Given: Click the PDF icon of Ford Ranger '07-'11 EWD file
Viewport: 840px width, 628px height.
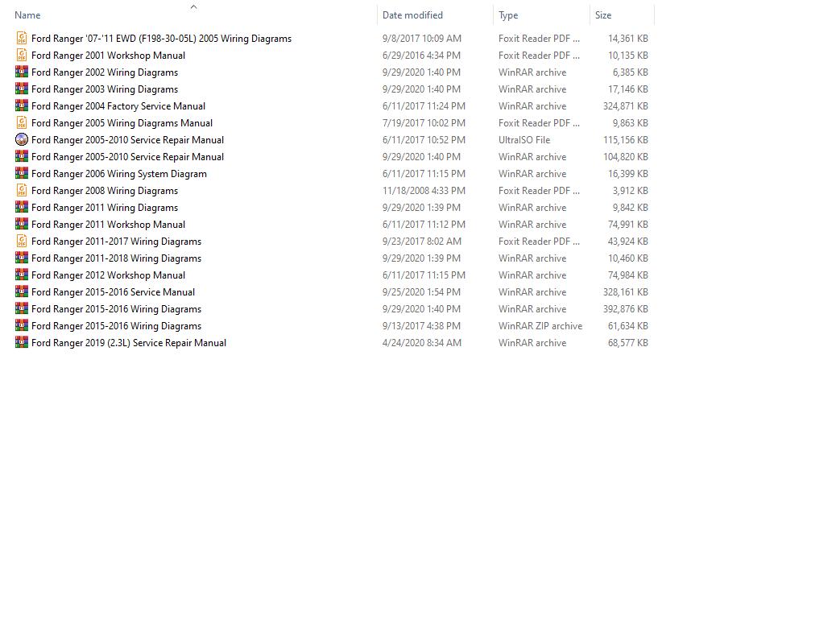Looking at the screenshot, I should pos(22,38).
